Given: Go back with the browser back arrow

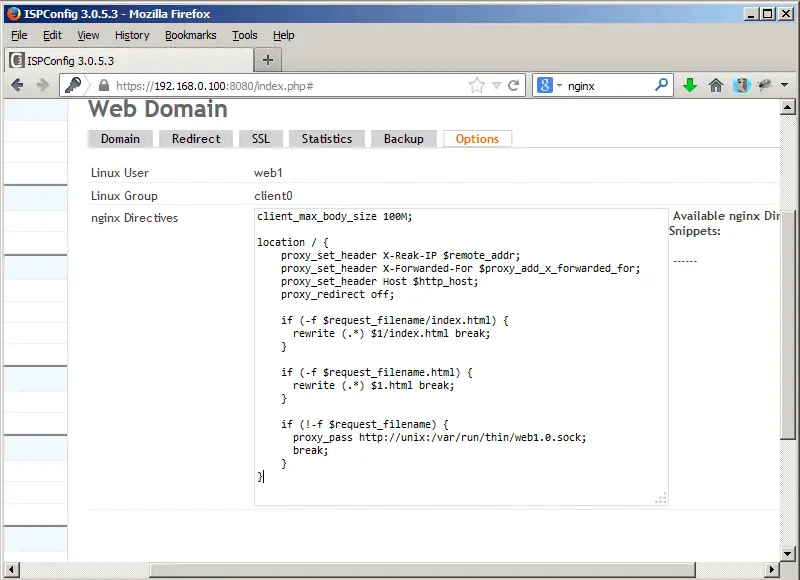Looking at the screenshot, I should point(17,85).
